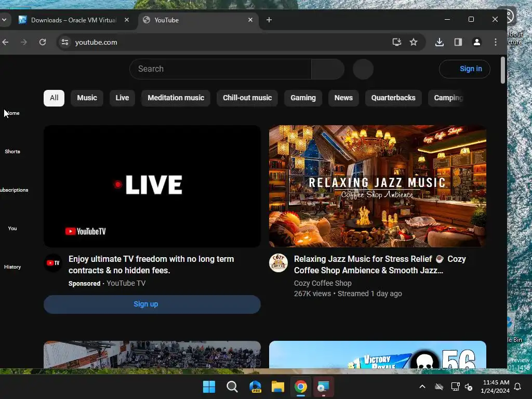Select Chill-out music chip
The image size is (532, 399).
(x=247, y=98)
